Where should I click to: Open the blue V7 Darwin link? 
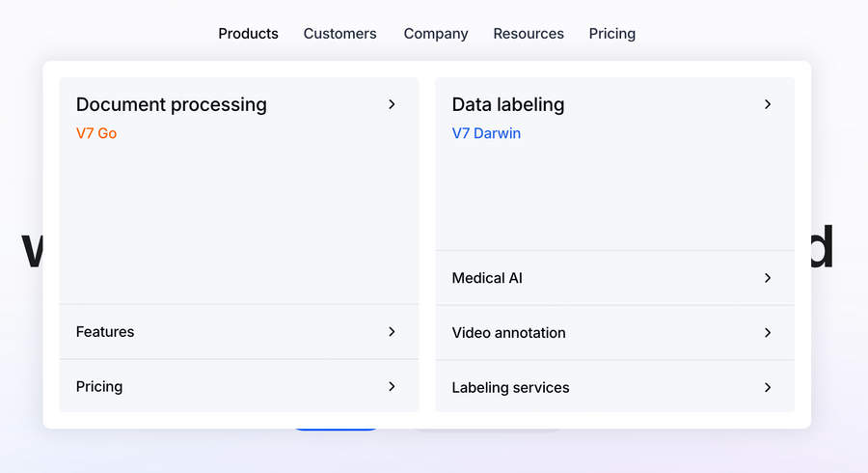tap(486, 133)
